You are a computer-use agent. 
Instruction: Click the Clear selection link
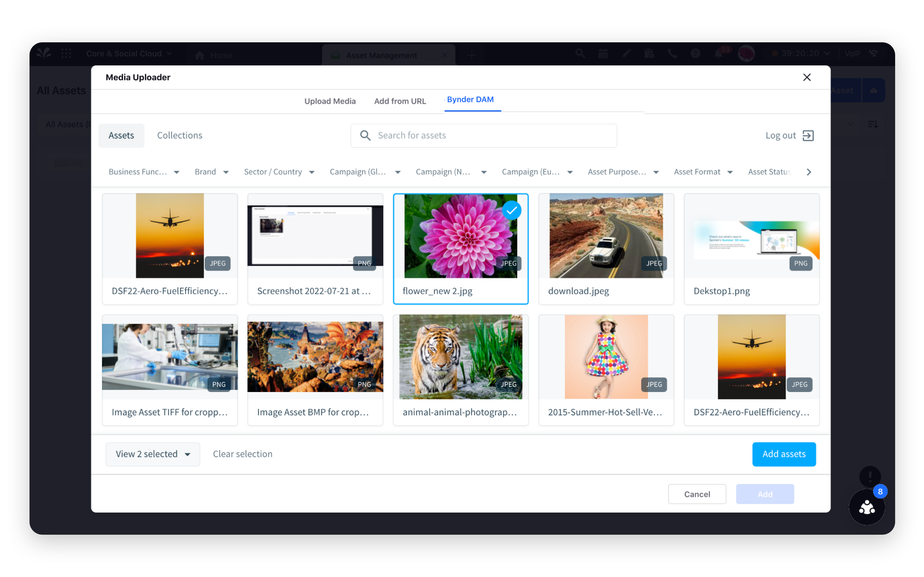[243, 454]
